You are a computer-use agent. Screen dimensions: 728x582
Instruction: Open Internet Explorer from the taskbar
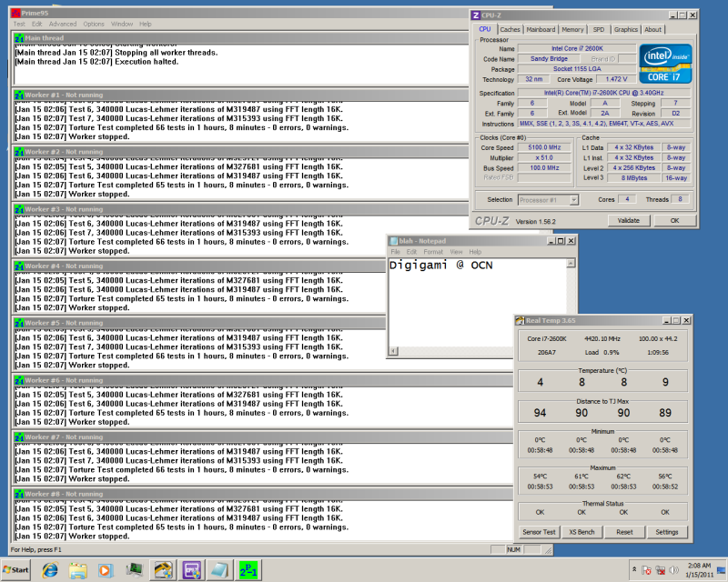50,570
